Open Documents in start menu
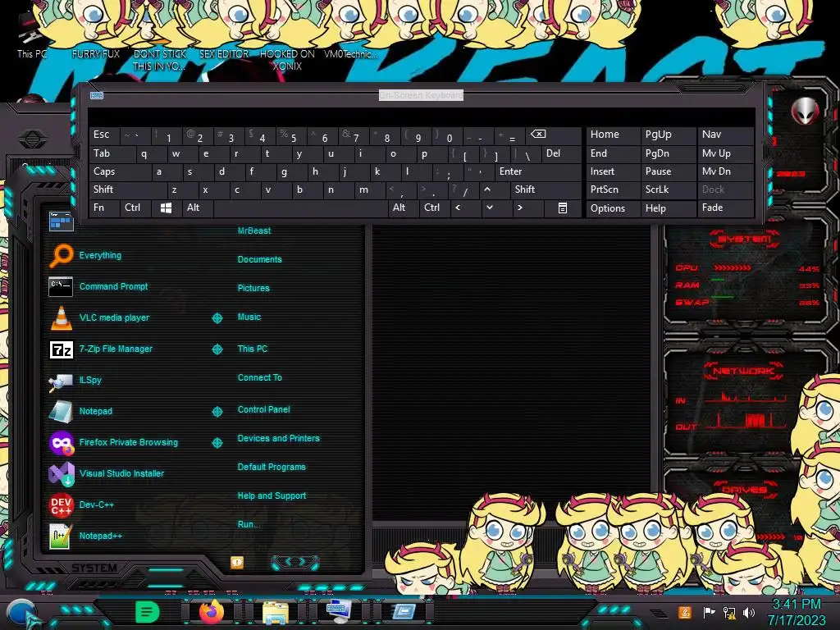 (x=260, y=259)
